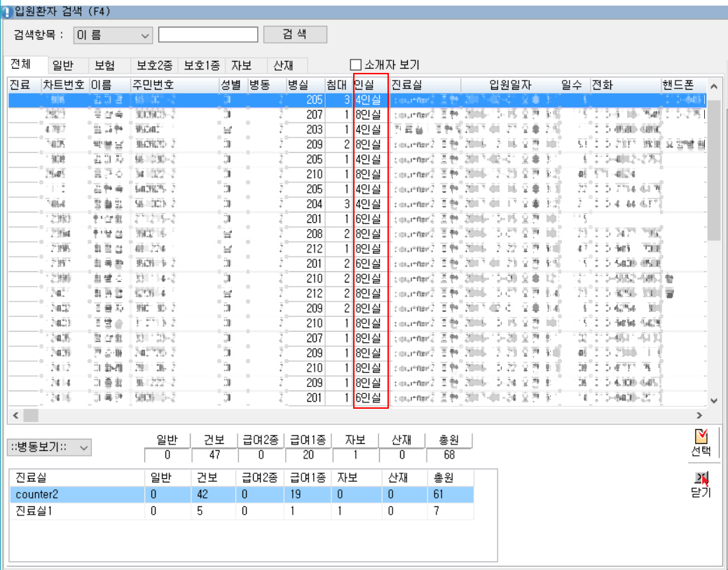This screenshot has width=728, height=570.
Task: Expand the 병동보기 dropdown
Action: (50, 447)
